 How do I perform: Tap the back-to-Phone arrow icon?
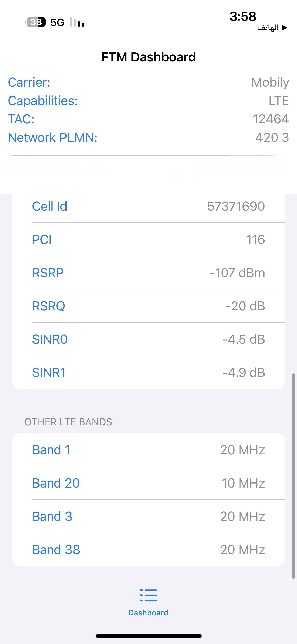point(284,28)
